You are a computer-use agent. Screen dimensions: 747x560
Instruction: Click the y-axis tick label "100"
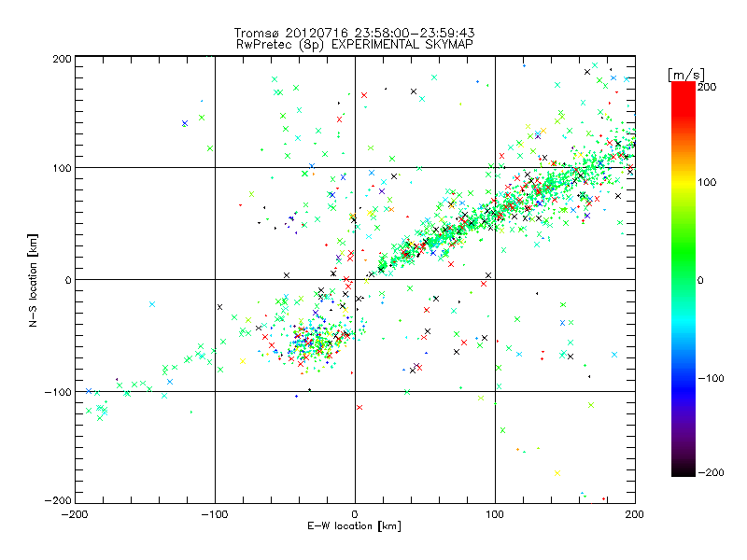[62, 168]
